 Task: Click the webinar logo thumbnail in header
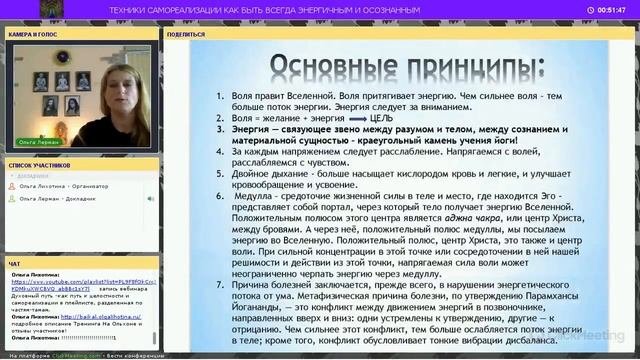coord(52,9)
